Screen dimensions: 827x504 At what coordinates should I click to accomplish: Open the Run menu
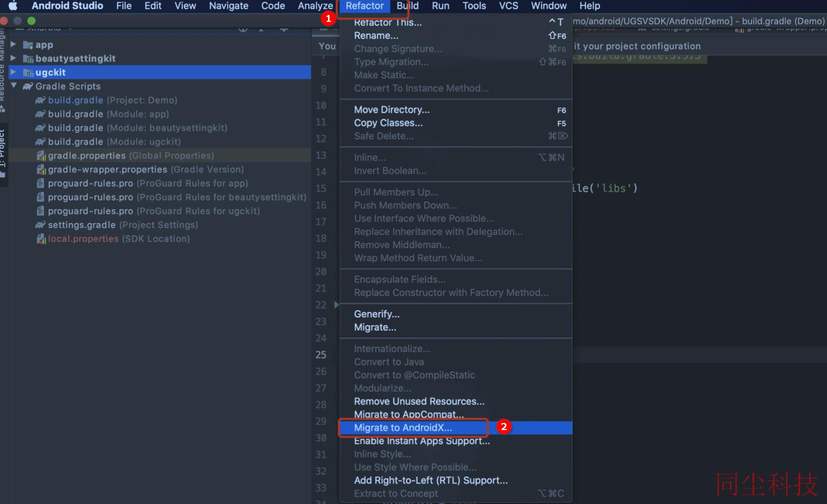(x=440, y=6)
